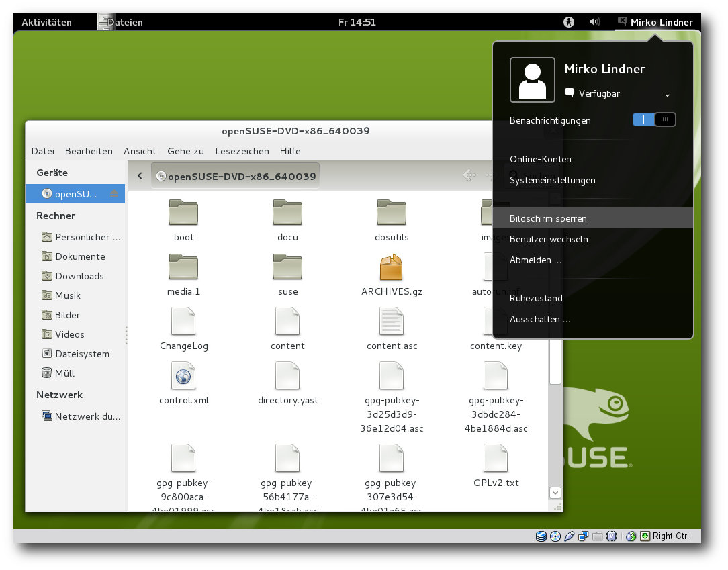Click the VirtualBox optical disc status icon
The width and height of the screenshot is (728, 570).
[555, 536]
